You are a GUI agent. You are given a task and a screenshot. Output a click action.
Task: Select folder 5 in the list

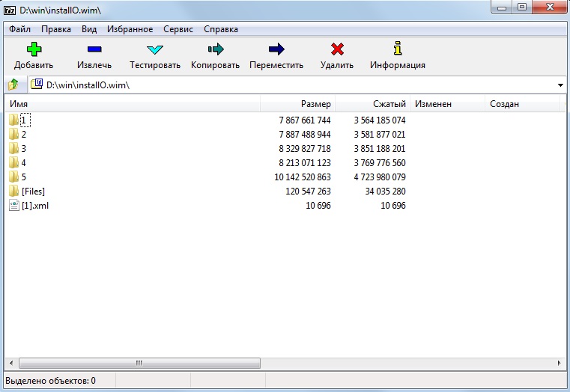[23, 177]
